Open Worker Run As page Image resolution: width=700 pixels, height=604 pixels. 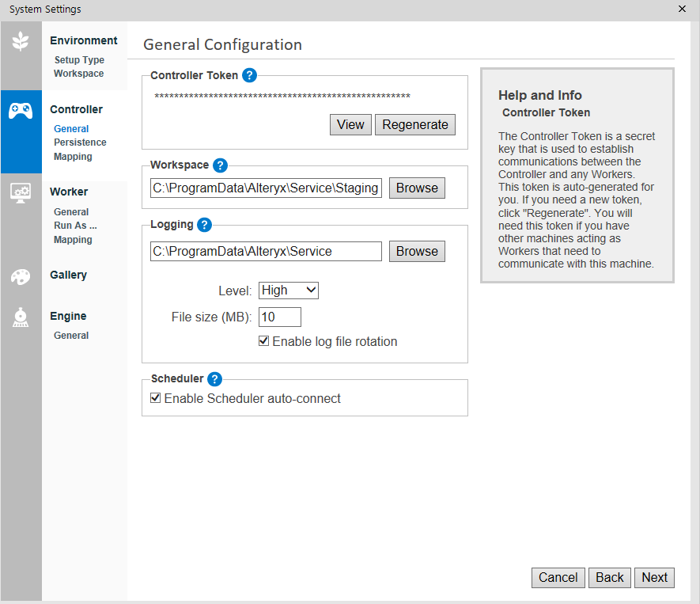coord(75,225)
